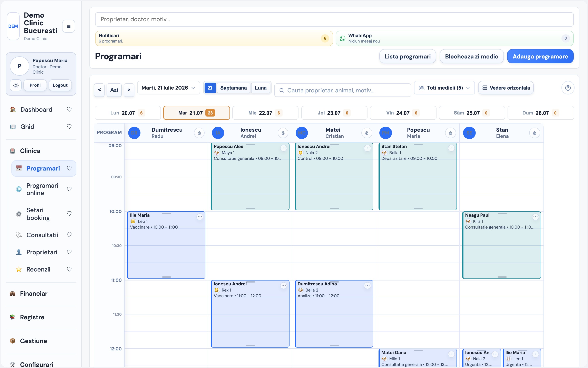Jump to today with Azi

[x=114, y=90]
